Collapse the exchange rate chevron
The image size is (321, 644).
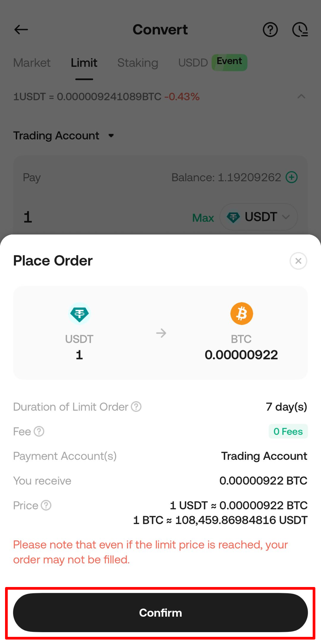[301, 96]
